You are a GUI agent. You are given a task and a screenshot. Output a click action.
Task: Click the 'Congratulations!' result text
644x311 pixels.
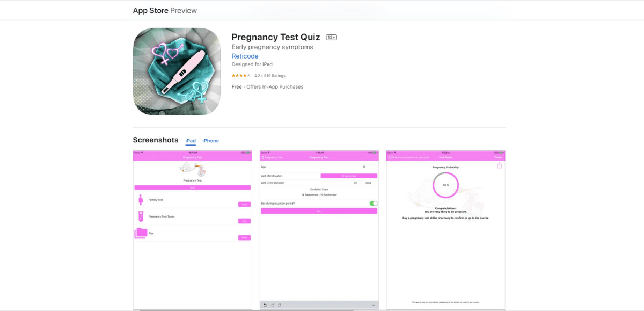coord(445,208)
